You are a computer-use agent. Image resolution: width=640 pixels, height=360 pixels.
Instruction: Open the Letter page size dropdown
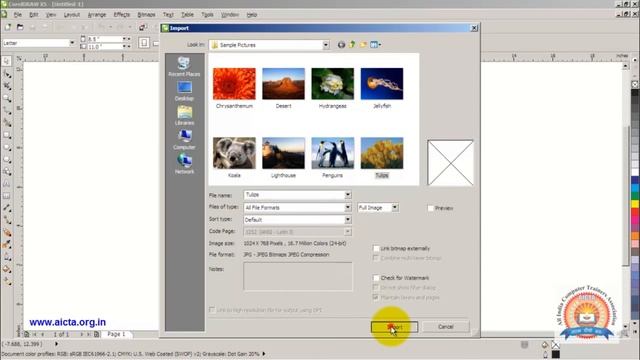(72, 43)
